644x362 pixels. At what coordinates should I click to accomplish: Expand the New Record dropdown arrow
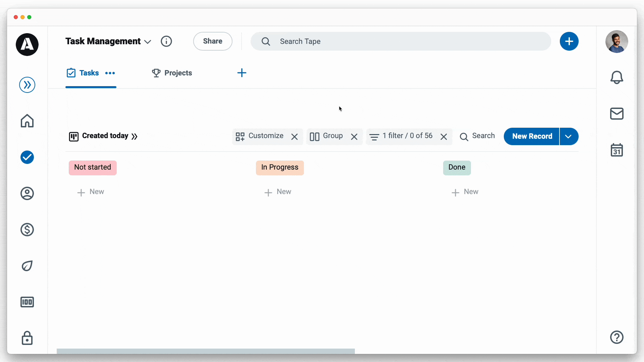pos(569,136)
